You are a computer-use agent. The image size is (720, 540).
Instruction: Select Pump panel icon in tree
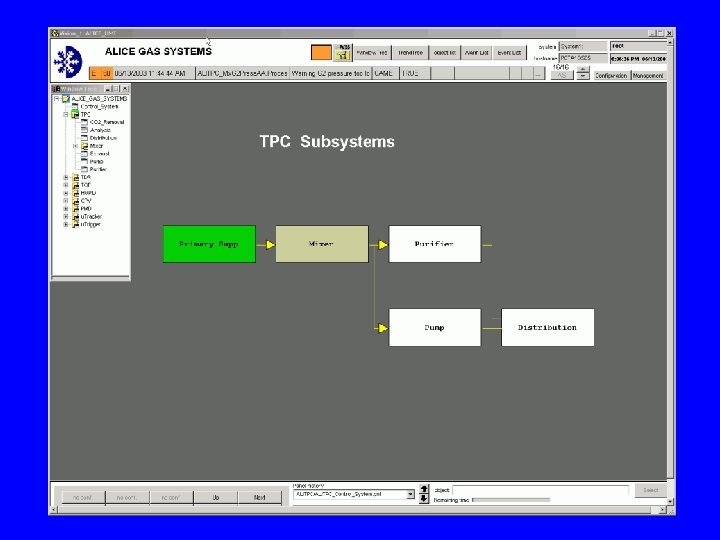tap(84, 162)
